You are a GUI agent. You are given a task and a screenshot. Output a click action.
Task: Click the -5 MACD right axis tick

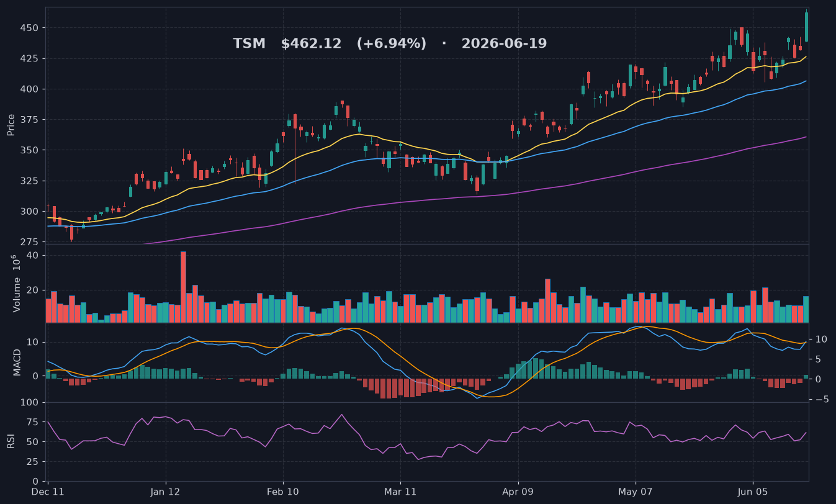[821, 399]
